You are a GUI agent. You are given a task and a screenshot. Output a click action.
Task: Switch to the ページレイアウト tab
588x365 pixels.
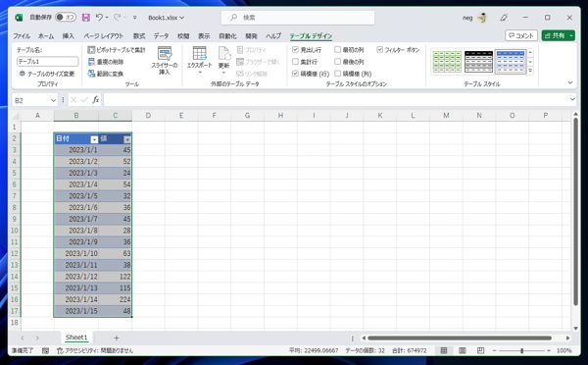click(x=104, y=36)
